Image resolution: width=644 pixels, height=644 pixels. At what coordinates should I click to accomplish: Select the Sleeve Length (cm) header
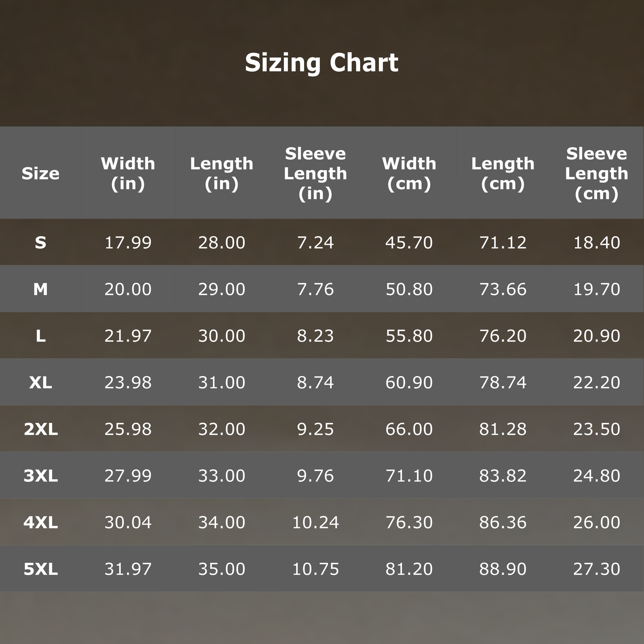[x=596, y=173]
